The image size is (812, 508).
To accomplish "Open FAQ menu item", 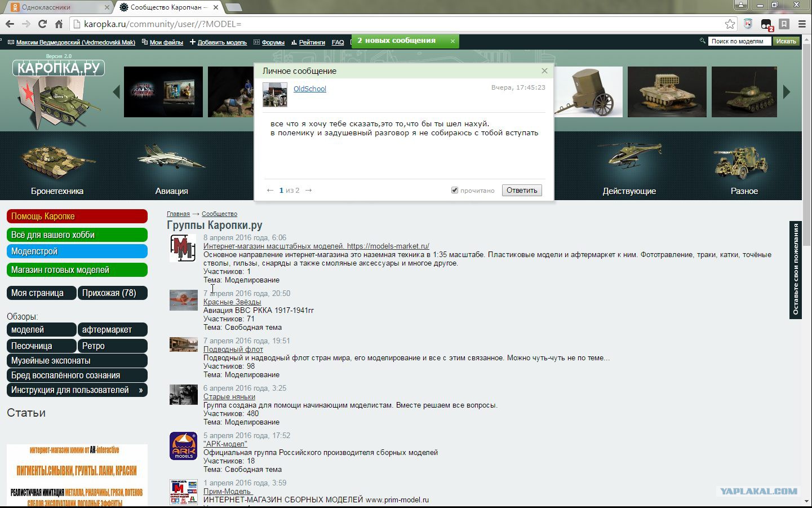I will pos(338,42).
